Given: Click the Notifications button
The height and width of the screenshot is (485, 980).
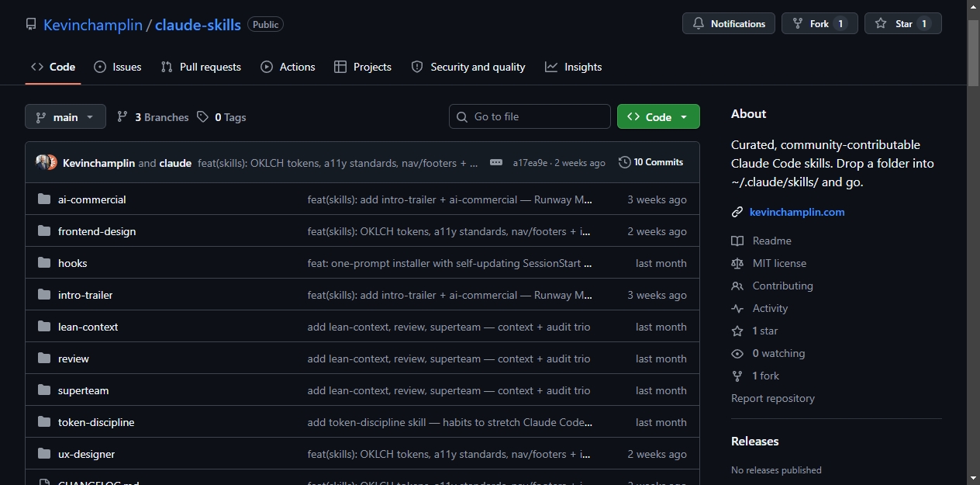Looking at the screenshot, I should coord(729,24).
